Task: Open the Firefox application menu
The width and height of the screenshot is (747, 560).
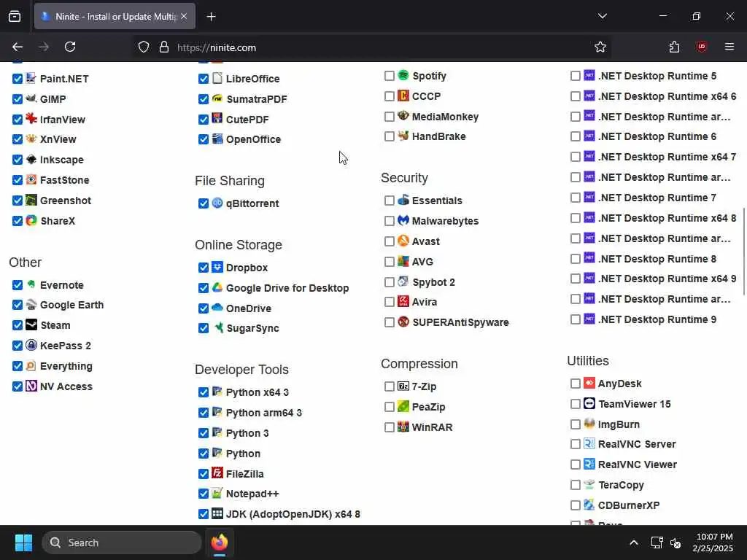Action: [x=729, y=47]
